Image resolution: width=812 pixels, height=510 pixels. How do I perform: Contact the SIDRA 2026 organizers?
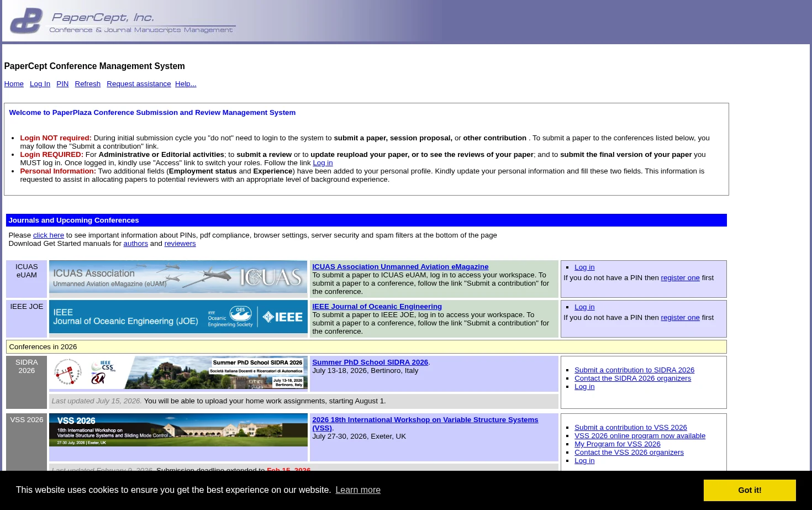point(632,378)
